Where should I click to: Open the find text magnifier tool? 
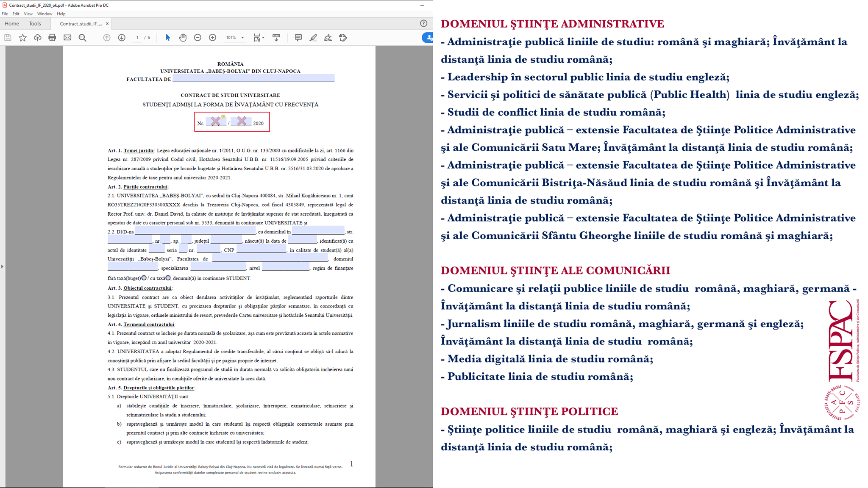coord(83,38)
